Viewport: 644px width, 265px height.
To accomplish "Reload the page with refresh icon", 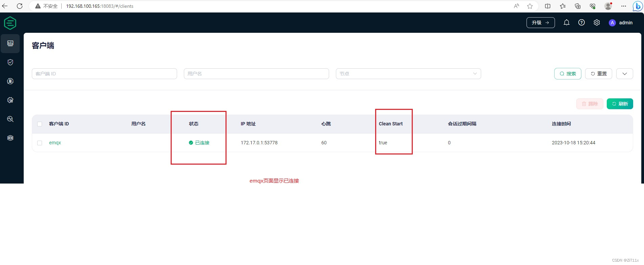I will pos(20,6).
